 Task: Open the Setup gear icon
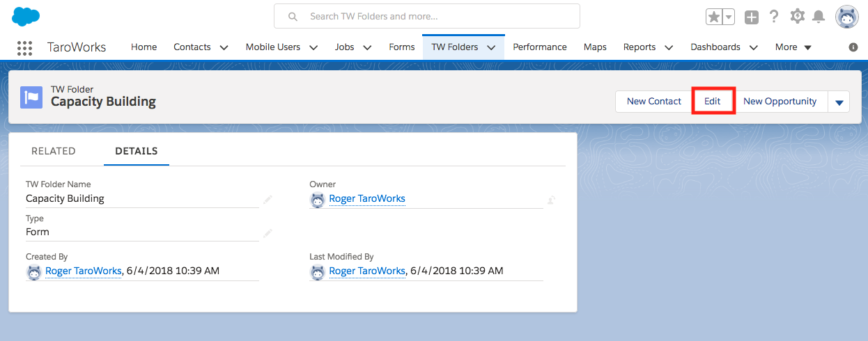[798, 17]
